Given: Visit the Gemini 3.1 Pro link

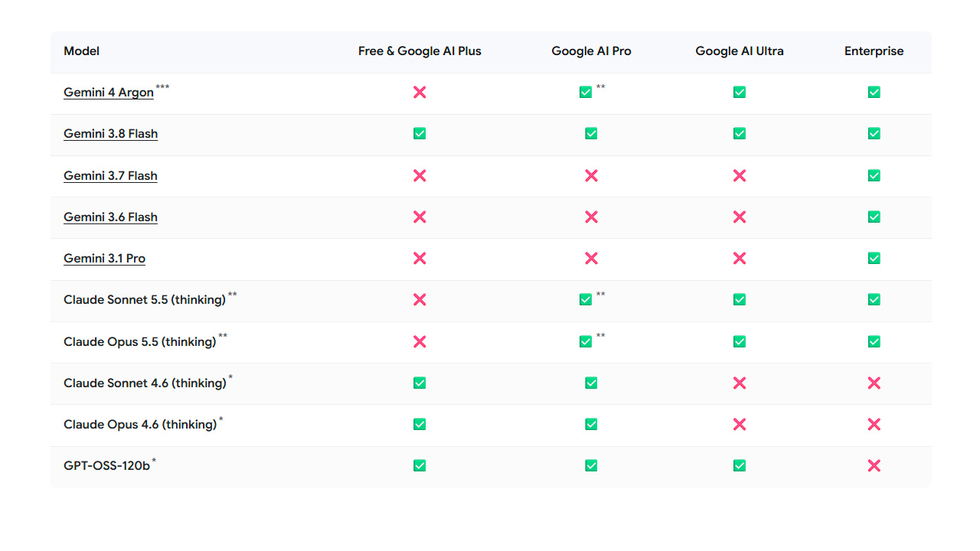Looking at the screenshot, I should pos(104,259).
